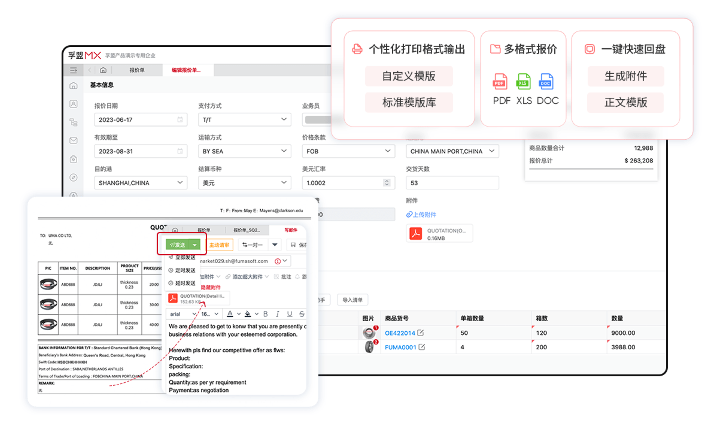Open the arial font dropdown
Screen dimensions: 717x425
click(181, 314)
